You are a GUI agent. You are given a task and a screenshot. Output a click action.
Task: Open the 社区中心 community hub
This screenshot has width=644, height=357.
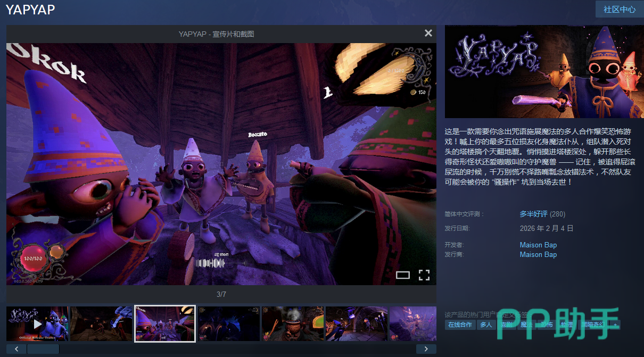click(x=619, y=10)
